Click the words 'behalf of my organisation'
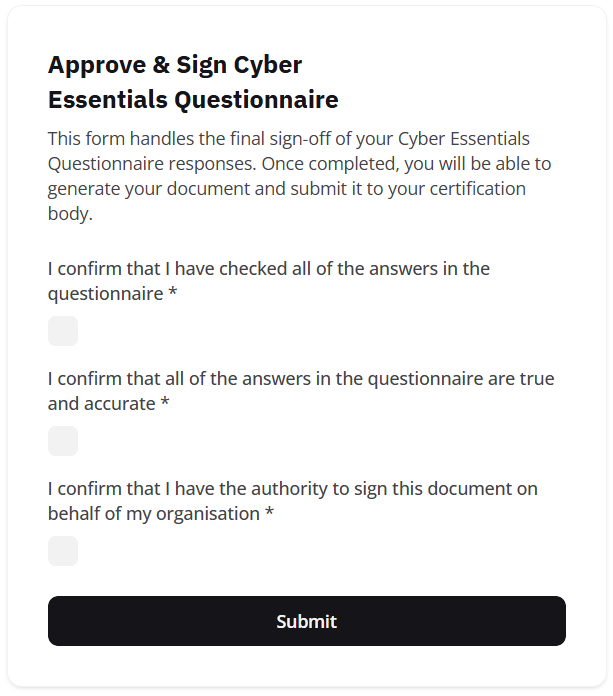The height and width of the screenshot is (696, 613). point(154,514)
